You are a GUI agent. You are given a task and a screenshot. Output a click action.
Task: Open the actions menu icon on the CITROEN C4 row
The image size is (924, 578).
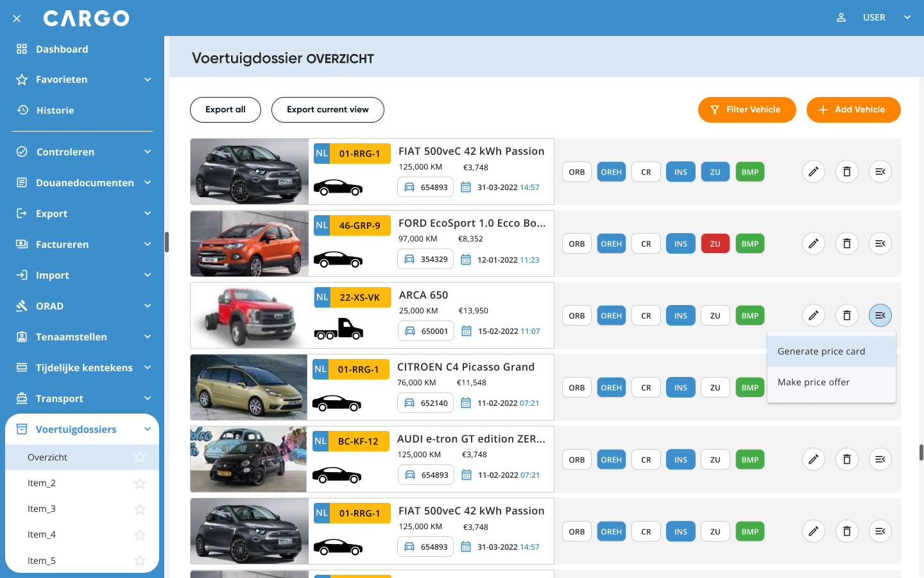[880, 387]
